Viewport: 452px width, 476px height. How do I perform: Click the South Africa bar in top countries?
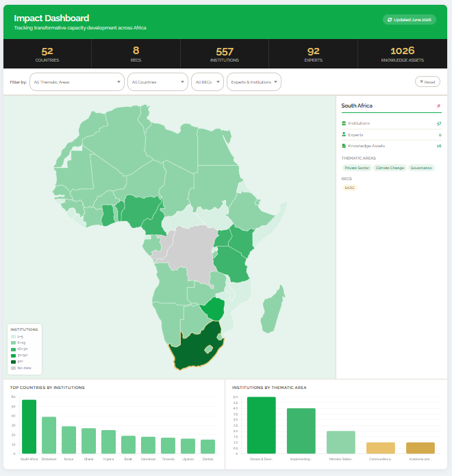29,427
